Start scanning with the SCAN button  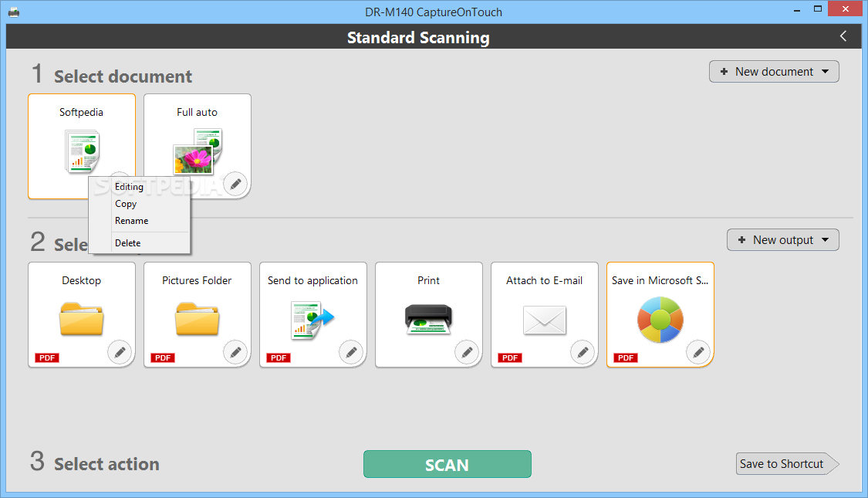click(x=448, y=464)
